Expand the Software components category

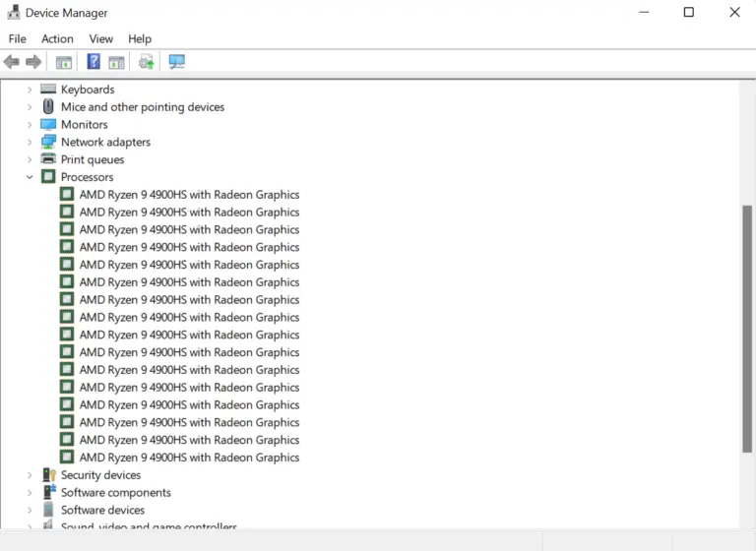click(x=30, y=493)
